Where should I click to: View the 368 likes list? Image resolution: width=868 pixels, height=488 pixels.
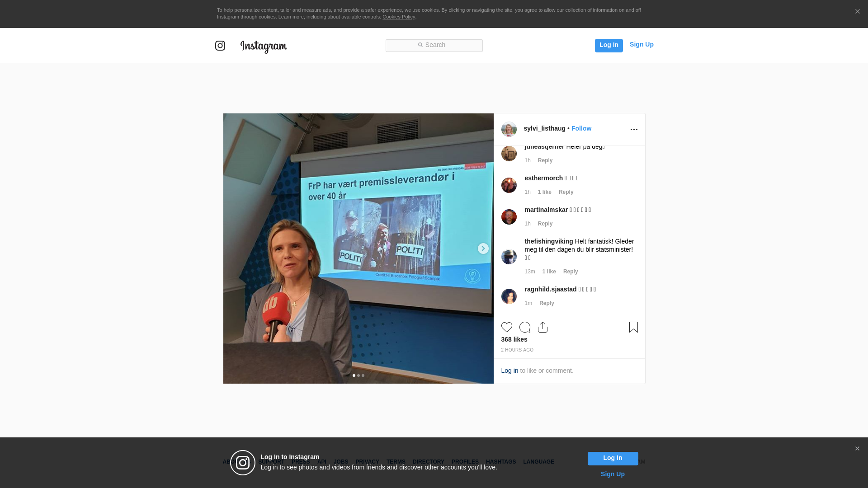514,339
